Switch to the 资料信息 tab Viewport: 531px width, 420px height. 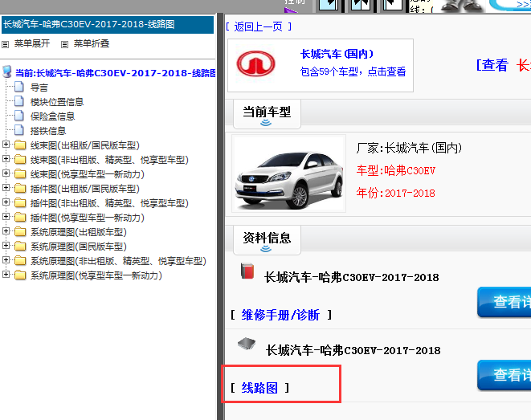[x=267, y=240]
